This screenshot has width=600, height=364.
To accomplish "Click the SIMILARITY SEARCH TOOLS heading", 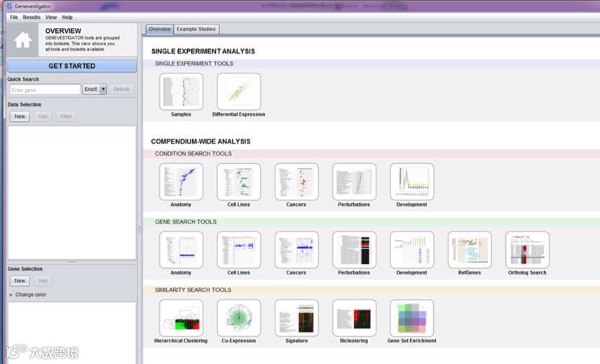I will pos(193,290).
